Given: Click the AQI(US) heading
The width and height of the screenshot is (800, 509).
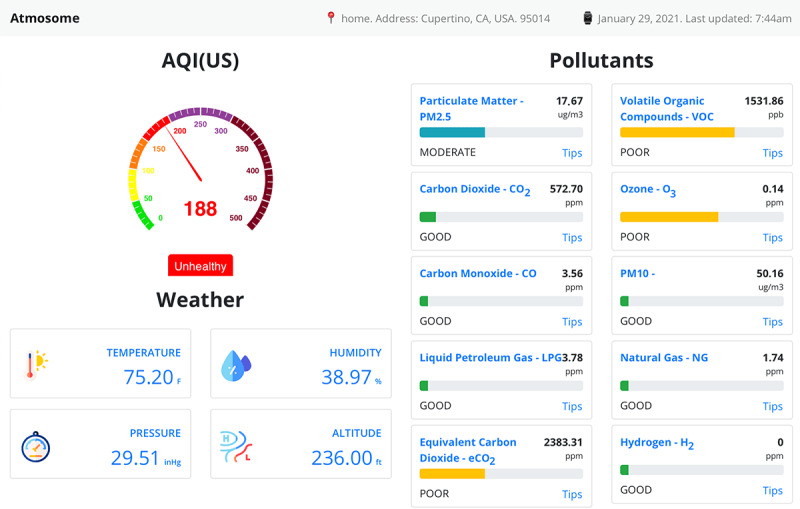Looking at the screenshot, I should click(x=201, y=61).
